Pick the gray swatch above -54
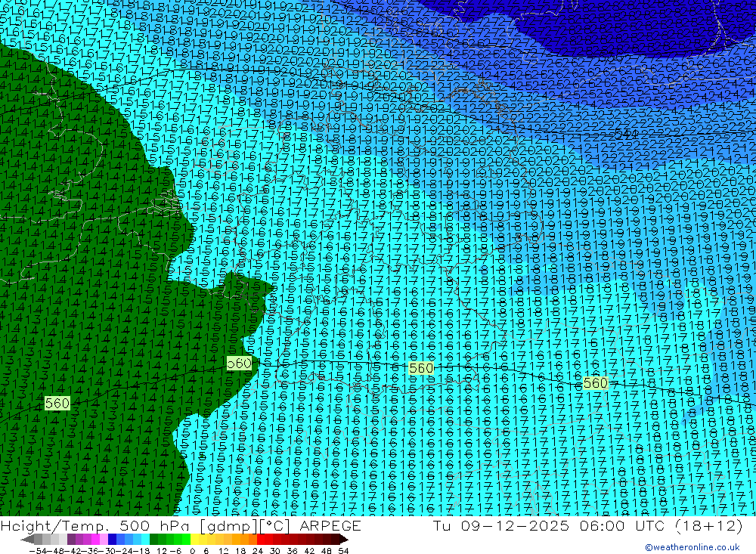 tap(38, 539)
